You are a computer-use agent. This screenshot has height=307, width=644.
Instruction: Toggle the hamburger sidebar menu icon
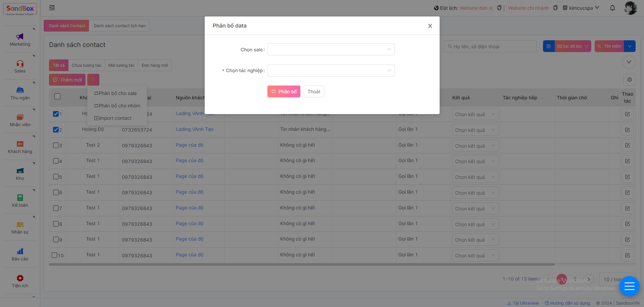52,8
